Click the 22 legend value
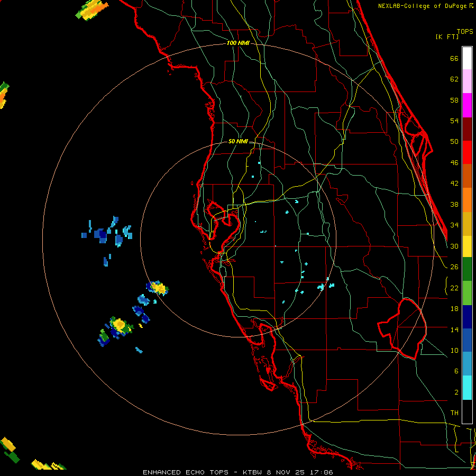476x476 pixels. [454, 288]
